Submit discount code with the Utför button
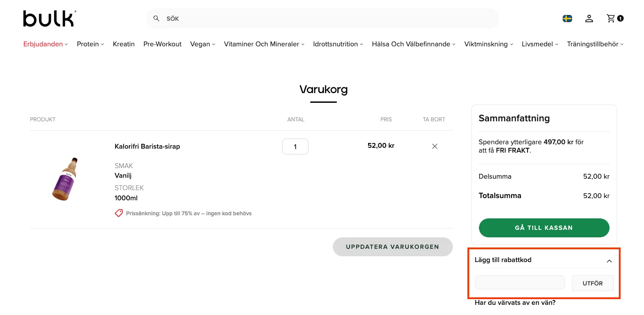 coord(592,283)
